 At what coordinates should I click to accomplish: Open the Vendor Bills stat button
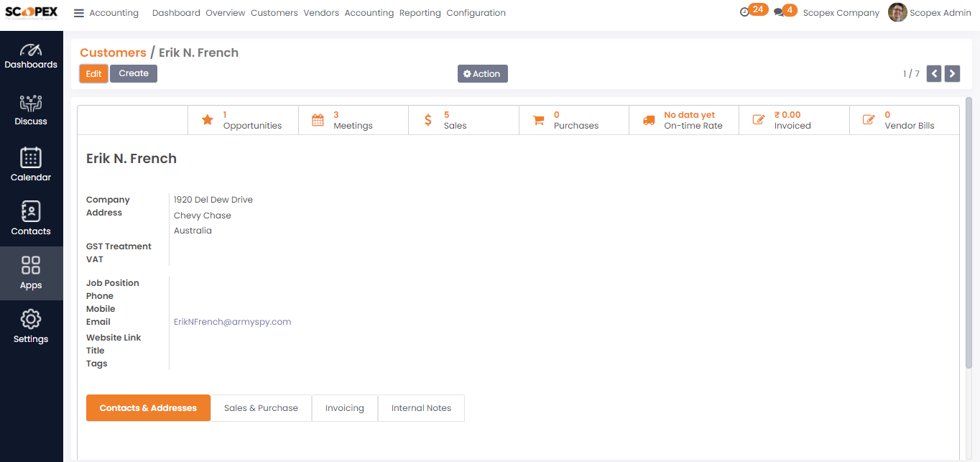904,120
